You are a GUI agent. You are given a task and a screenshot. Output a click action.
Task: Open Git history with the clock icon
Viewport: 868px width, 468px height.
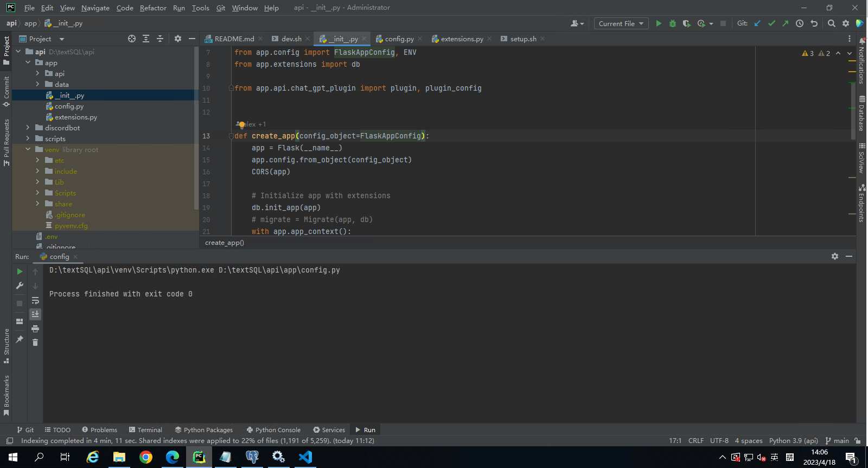pos(800,23)
